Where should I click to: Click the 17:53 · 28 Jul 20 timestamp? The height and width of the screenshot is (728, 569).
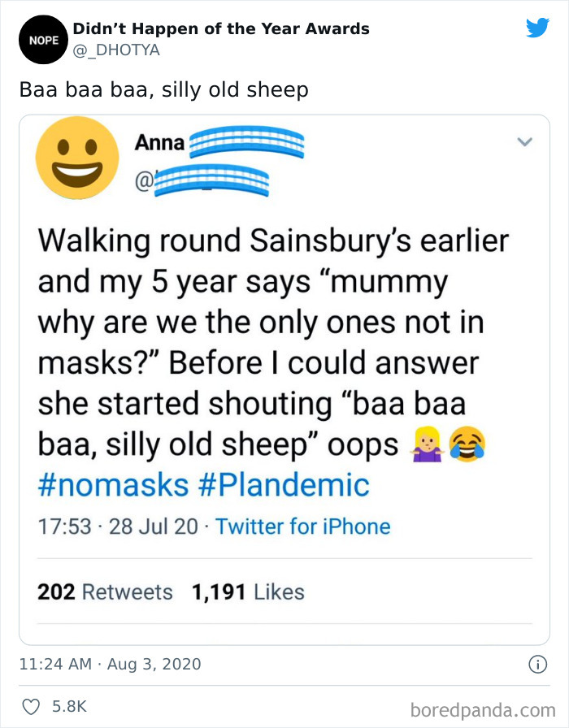(118, 526)
